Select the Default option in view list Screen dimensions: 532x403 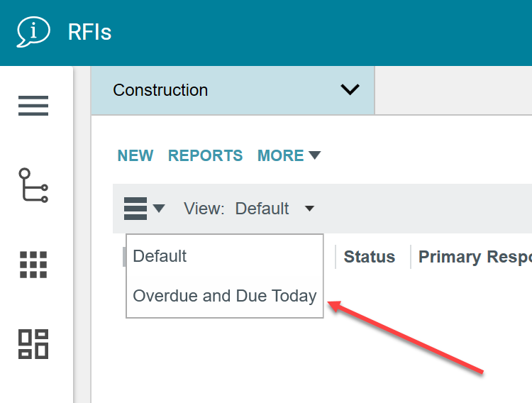pos(160,256)
